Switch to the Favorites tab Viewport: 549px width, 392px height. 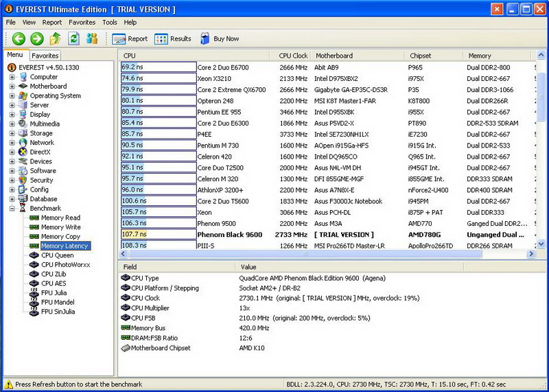click(45, 56)
